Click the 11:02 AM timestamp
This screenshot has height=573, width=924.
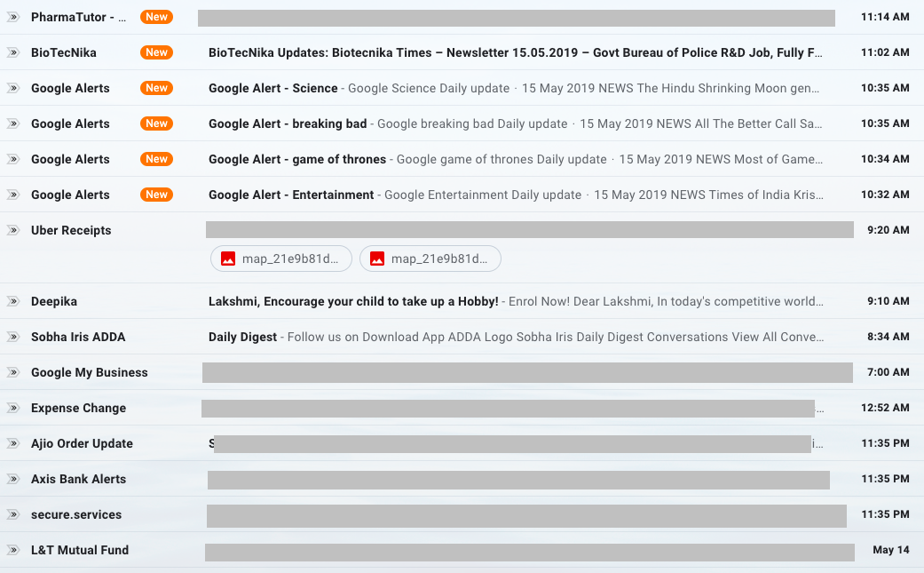[885, 52]
